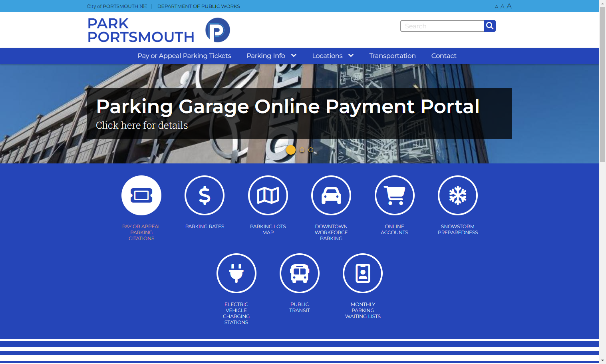Click the snowflake Snowstorm Preparedness icon
The height and width of the screenshot is (364, 606).
point(458,195)
